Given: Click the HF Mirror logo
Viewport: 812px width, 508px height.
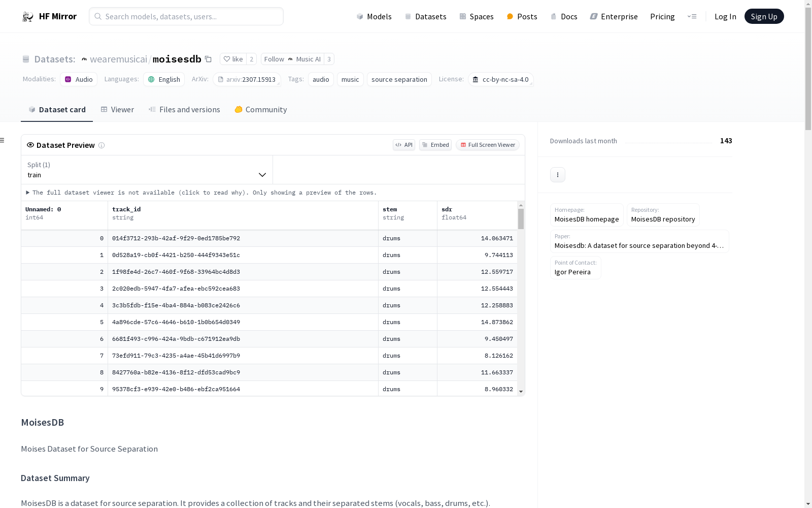Looking at the screenshot, I should coord(49,16).
